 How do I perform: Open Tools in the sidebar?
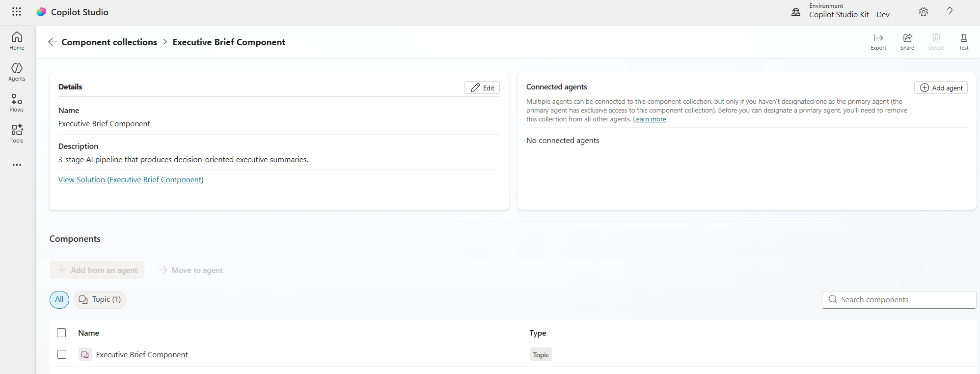coord(17,134)
